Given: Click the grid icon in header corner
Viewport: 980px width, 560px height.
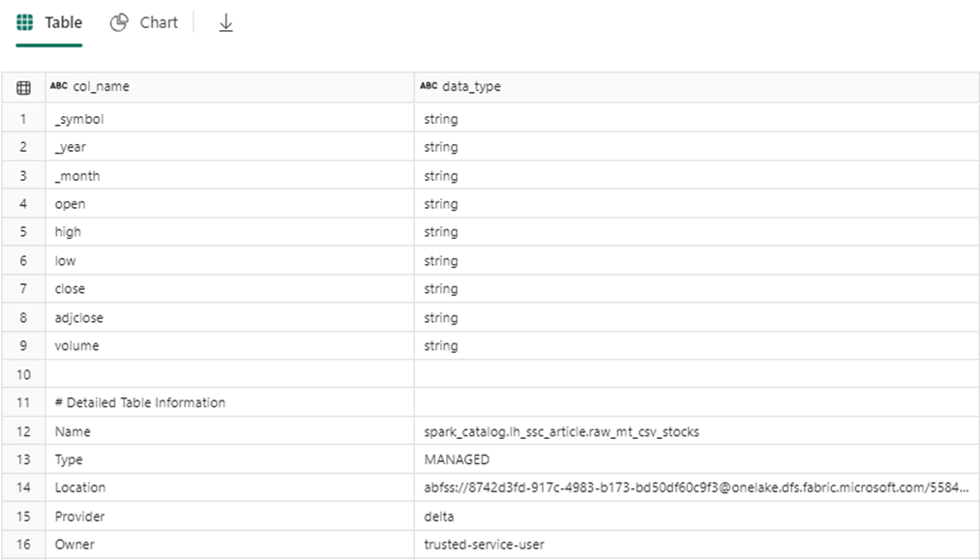Looking at the screenshot, I should point(24,87).
